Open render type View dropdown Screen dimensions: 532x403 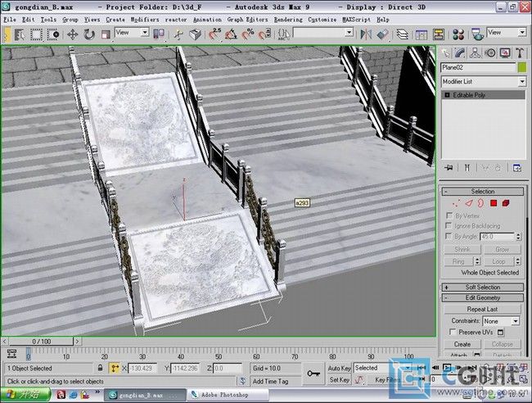point(507,33)
